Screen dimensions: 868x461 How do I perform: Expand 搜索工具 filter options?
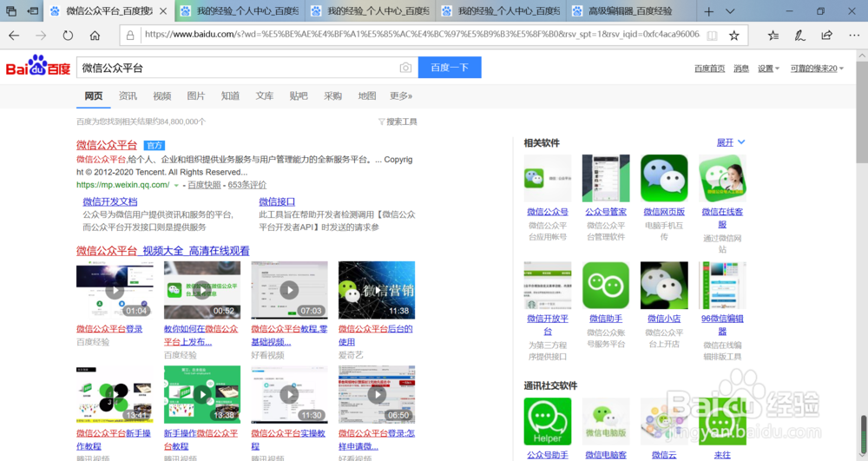[398, 122]
